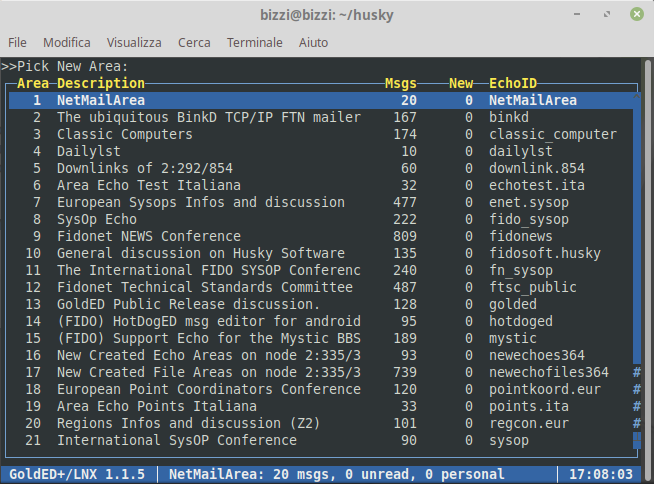Image resolution: width=654 pixels, height=484 pixels.
Task: Select Area Echo Points Italiana
Action: click(x=157, y=406)
